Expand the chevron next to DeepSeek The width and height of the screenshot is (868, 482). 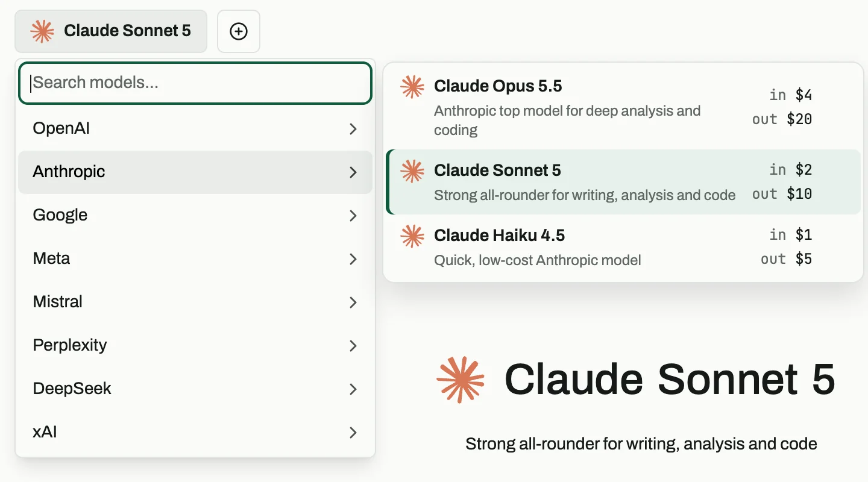(x=353, y=389)
